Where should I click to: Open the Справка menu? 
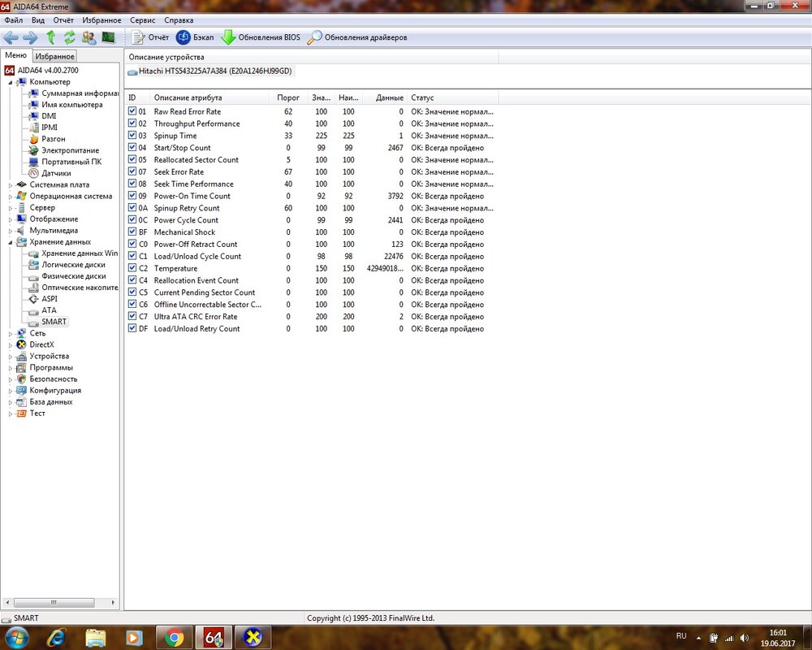tap(179, 20)
